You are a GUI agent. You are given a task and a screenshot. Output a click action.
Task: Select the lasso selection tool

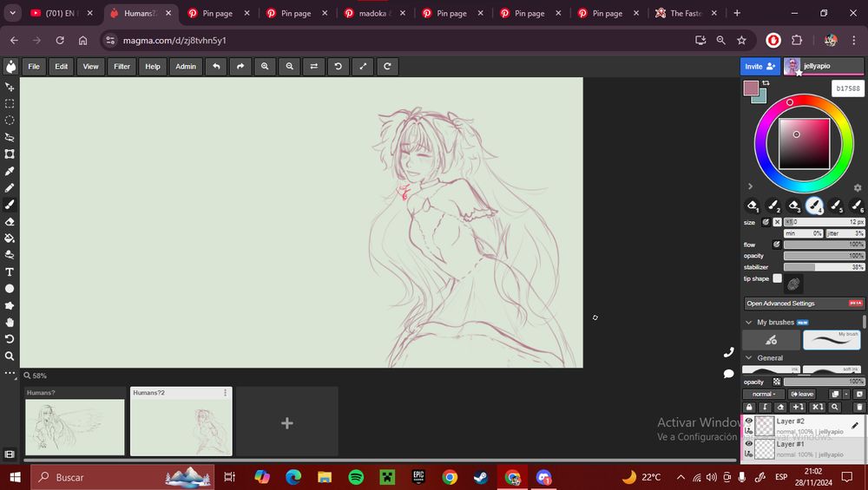10,137
